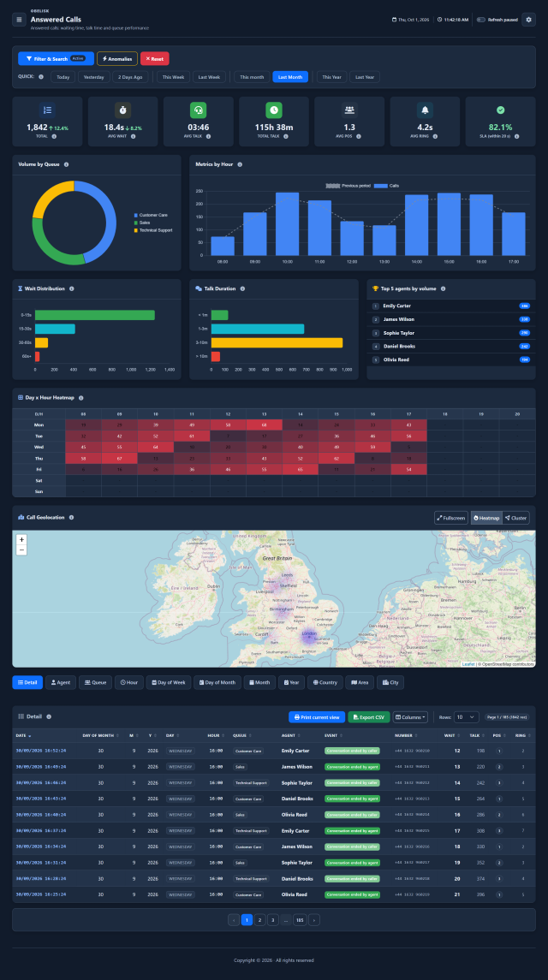
Task: Select Emily Carter in top agents list
Action: [451, 306]
